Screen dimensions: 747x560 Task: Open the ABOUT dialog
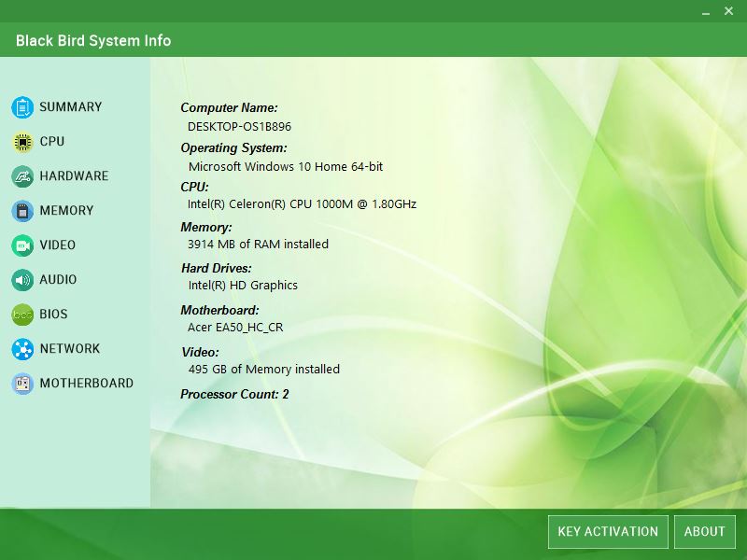coord(705,531)
